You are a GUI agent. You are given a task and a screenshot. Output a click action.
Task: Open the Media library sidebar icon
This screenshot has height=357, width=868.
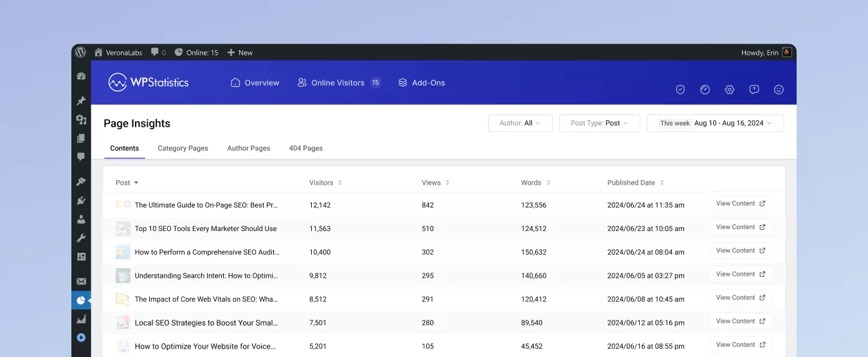point(81,120)
